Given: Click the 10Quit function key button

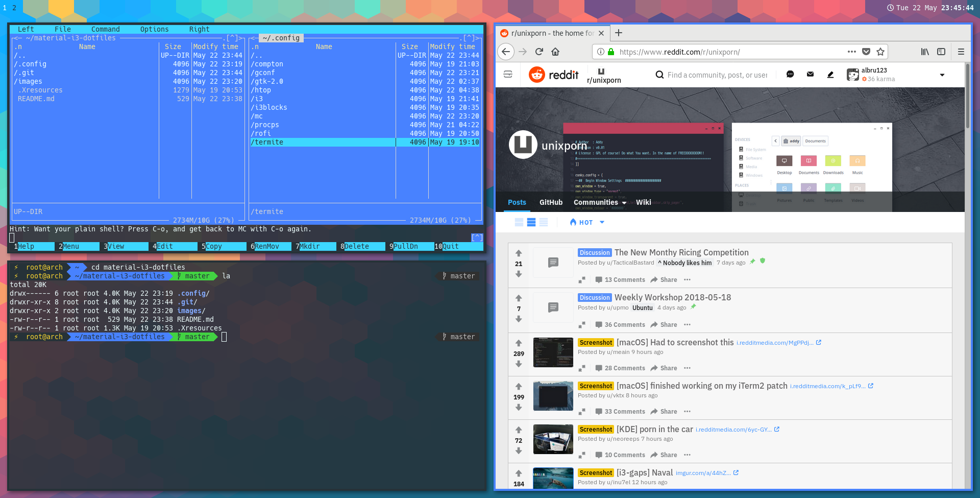Looking at the screenshot, I should (458, 246).
